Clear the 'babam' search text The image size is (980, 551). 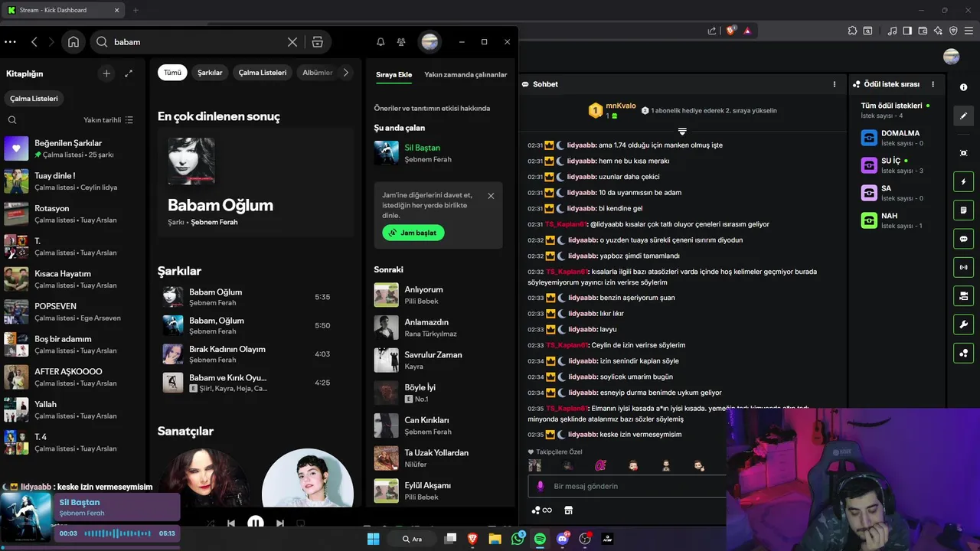pos(292,42)
